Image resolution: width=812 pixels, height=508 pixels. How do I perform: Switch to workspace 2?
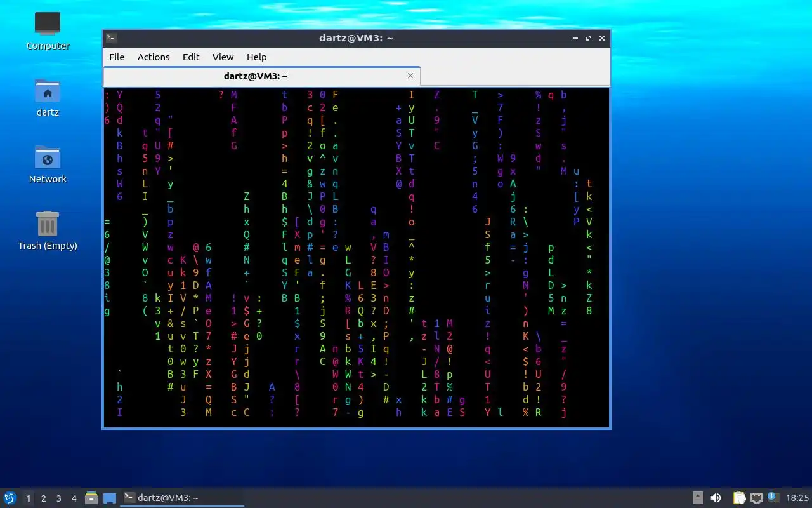point(43,498)
